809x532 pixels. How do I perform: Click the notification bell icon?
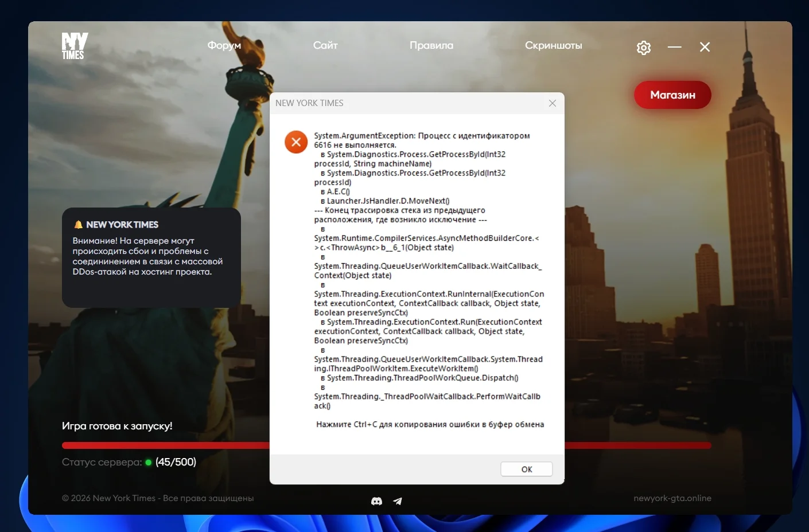[x=79, y=225]
